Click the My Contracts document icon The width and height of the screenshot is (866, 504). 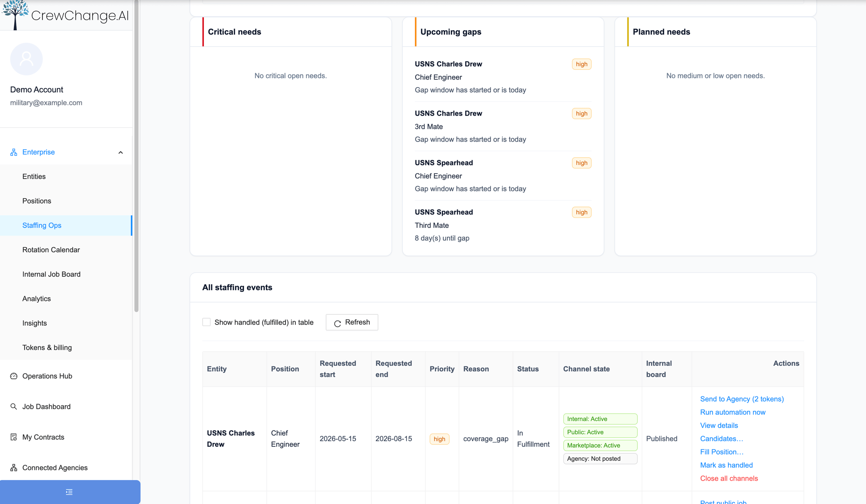14,437
